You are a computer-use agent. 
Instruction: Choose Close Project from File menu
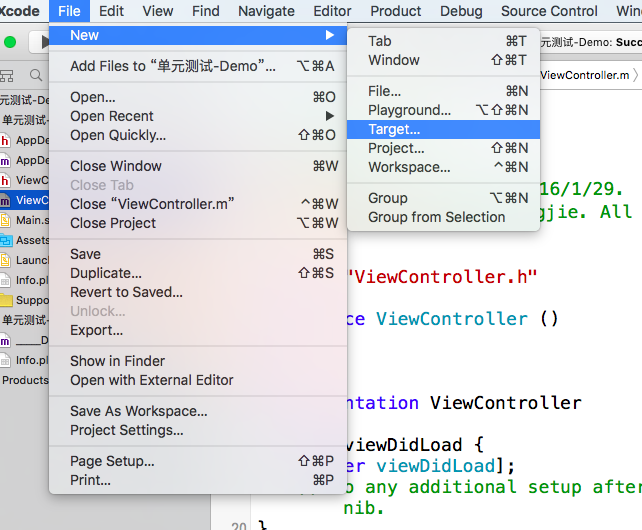[113, 223]
